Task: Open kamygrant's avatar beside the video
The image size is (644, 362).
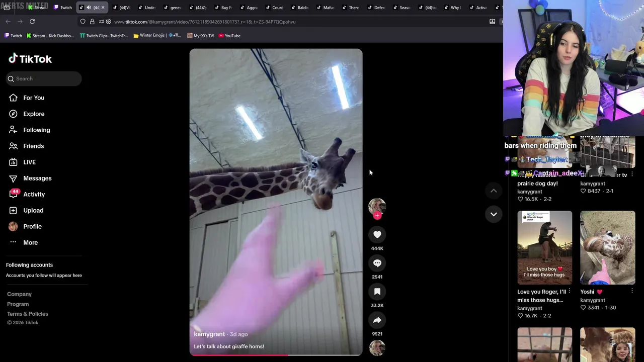Action: click(x=377, y=207)
